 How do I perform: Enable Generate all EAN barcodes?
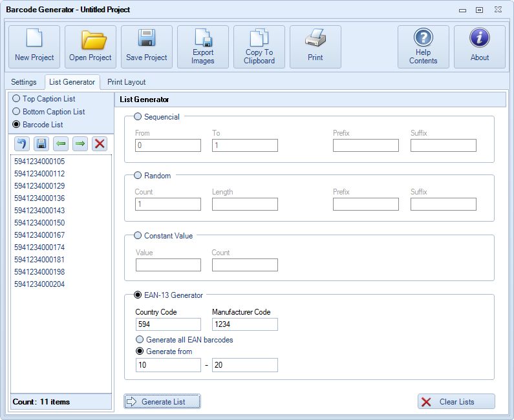(140, 339)
